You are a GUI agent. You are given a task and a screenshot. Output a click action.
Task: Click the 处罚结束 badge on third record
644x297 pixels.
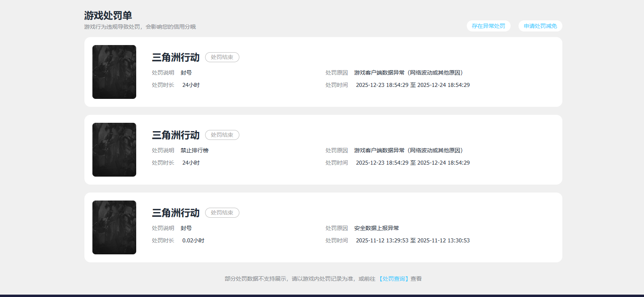point(222,212)
